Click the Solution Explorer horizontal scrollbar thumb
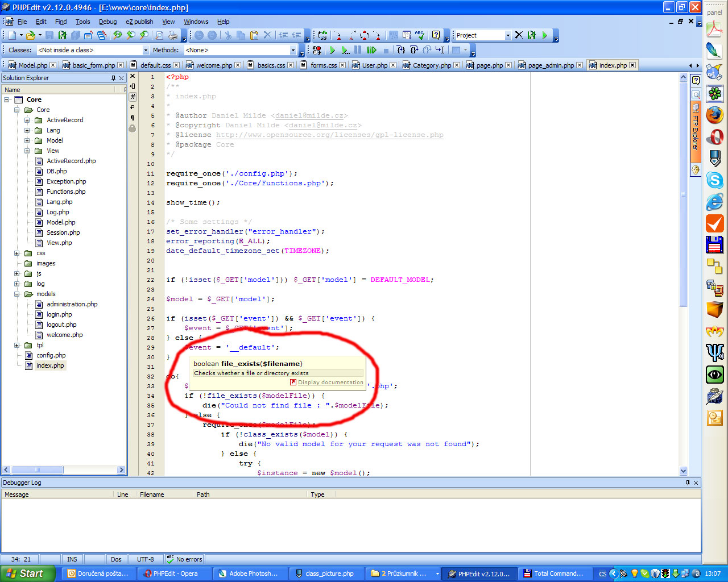The height and width of the screenshot is (582, 728). click(37, 470)
